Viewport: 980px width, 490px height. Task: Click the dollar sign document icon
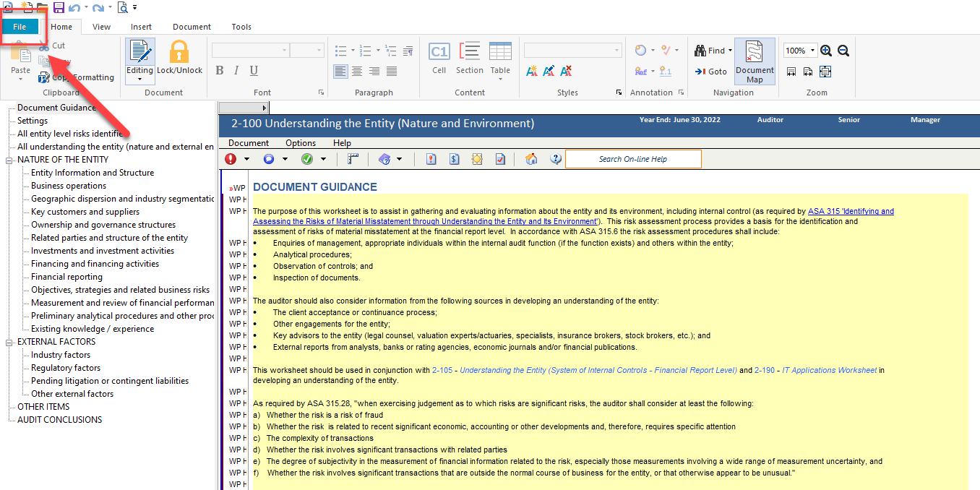click(x=454, y=159)
